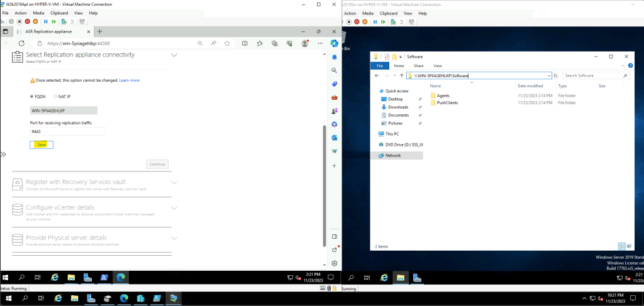Click the Edge sidebar shopping tag icon
644x306 pixels.
coord(335,84)
